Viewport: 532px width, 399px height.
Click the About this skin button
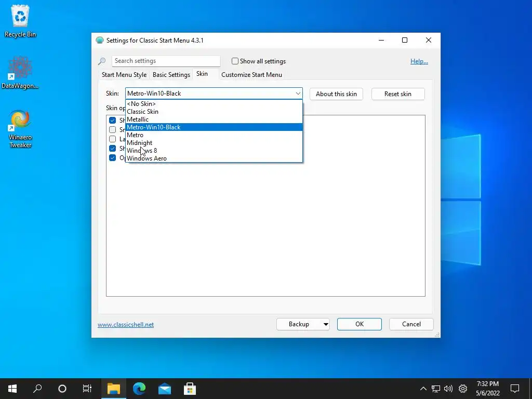click(x=336, y=94)
